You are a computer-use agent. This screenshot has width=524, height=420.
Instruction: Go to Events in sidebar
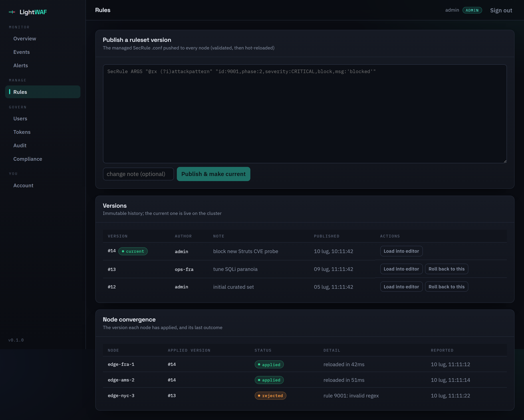(x=21, y=52)
